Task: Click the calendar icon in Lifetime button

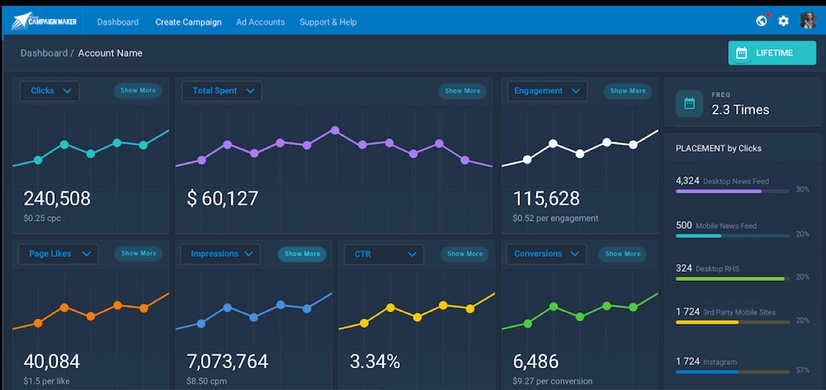Action: click(x=741, y=53)
